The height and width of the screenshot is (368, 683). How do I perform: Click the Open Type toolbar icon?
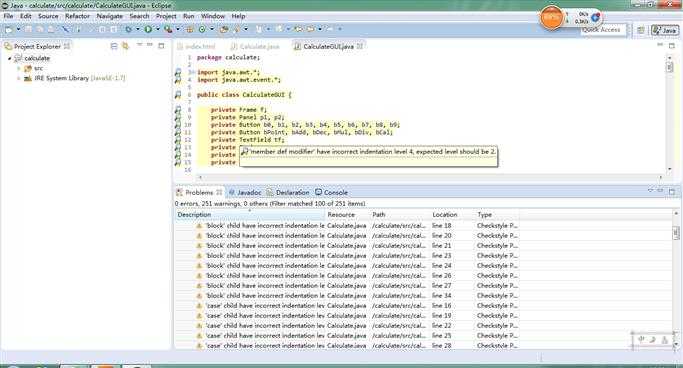[224, 29]
